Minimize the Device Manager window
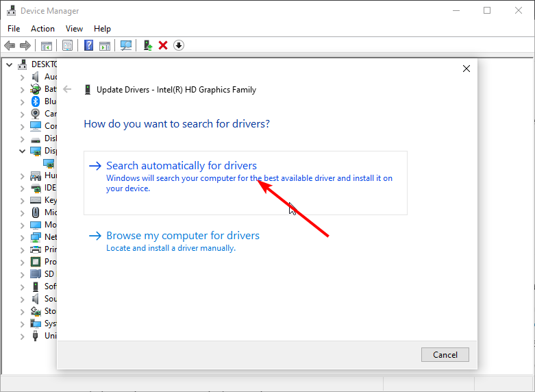Viewport: 535px width, 392px height. pyautogui.click(x=456, y=10)
